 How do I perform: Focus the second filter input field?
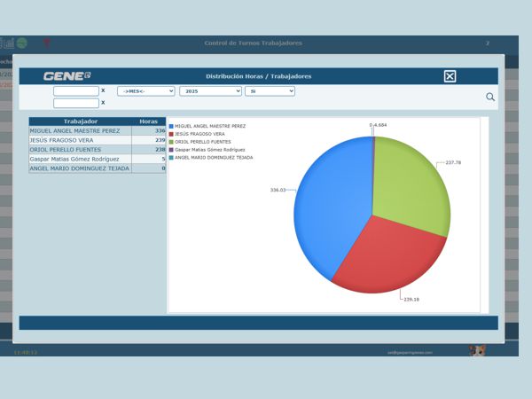coord(75,103)
